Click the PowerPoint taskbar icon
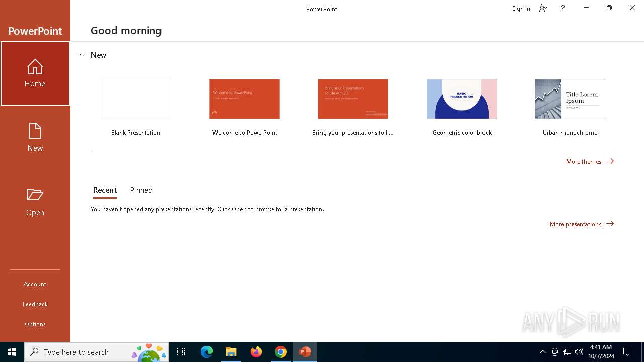 pyautogui.click(x=305, y=352)
